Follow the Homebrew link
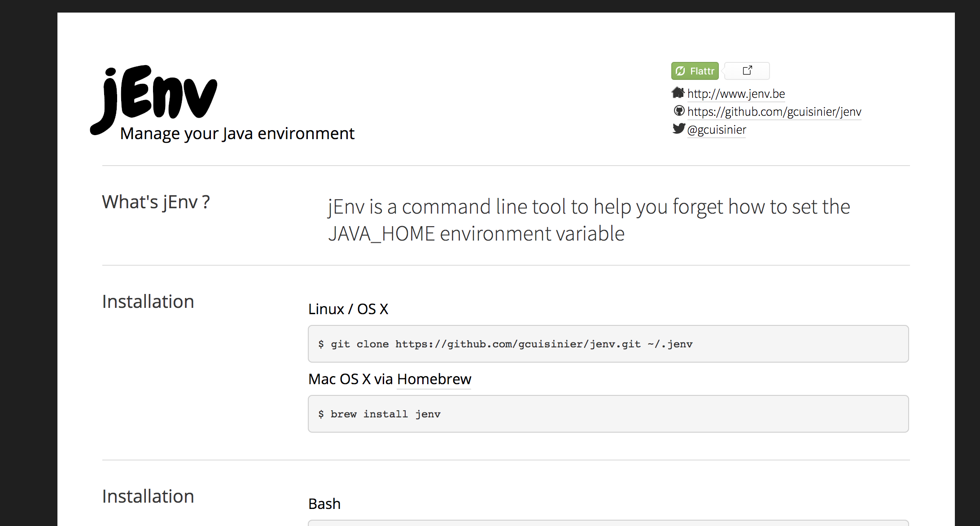The height and width of the screenshot is (526, 980). click(434, 379)
